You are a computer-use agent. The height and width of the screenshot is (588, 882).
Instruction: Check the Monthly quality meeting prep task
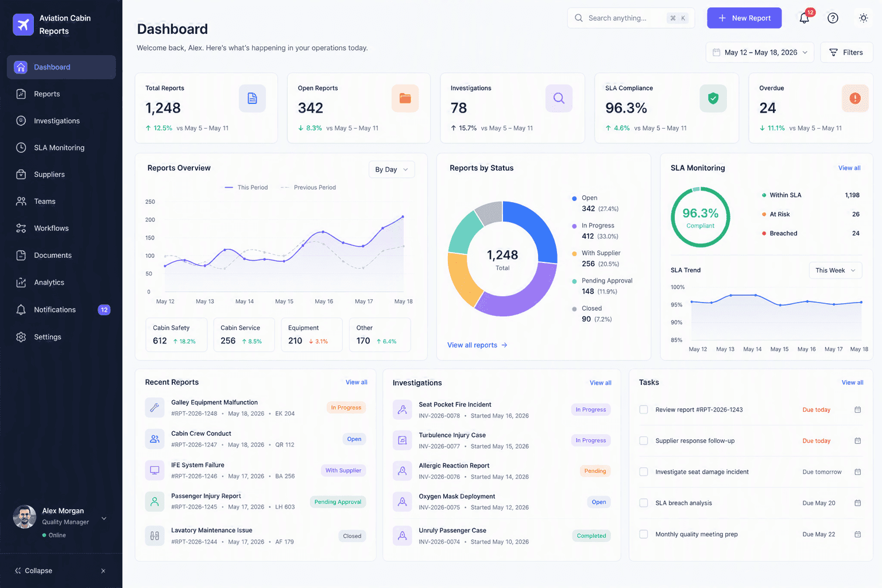(644, 535)
